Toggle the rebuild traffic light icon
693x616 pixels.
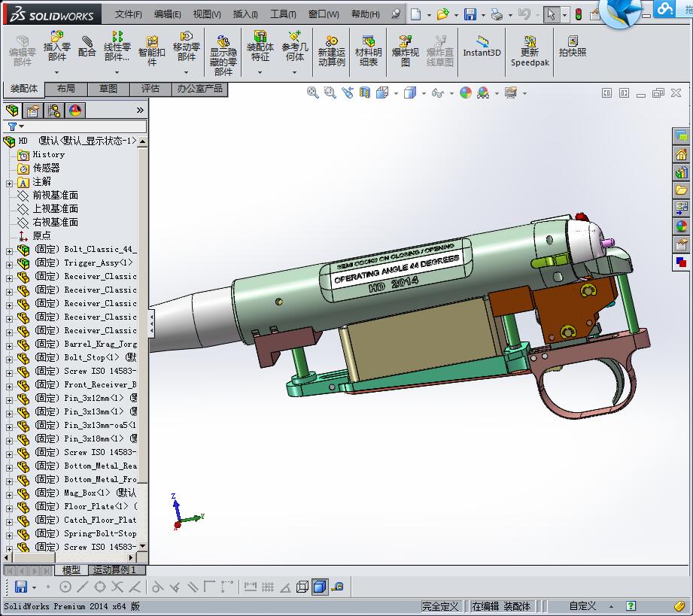click(579, 14)
